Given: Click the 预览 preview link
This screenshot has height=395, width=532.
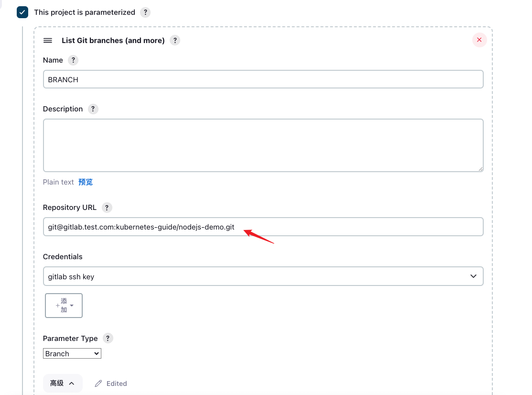Looking at the screenshot, I should [x=86, y=182].
